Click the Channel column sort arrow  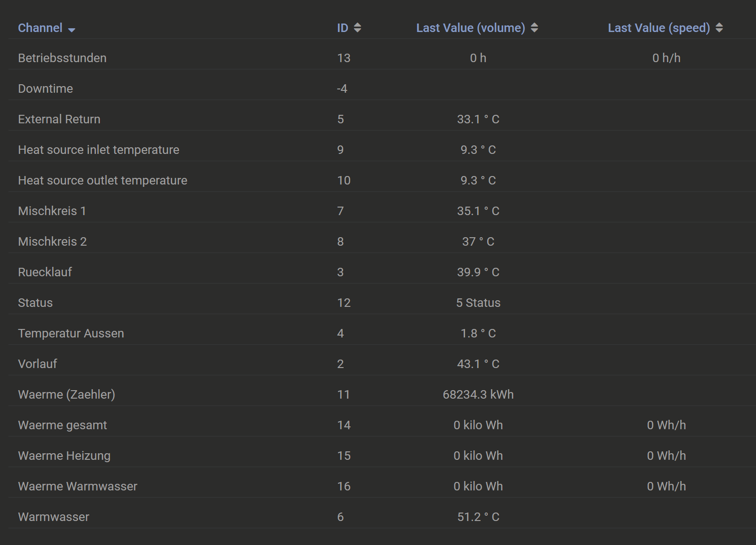pyautogui.click(x=72, y=29)
